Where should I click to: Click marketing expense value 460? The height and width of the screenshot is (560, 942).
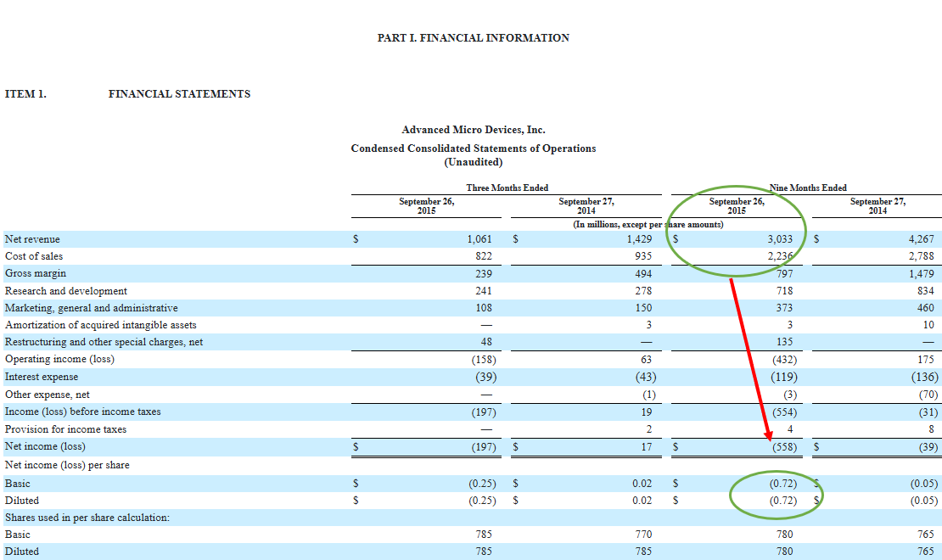pos(926,308)
